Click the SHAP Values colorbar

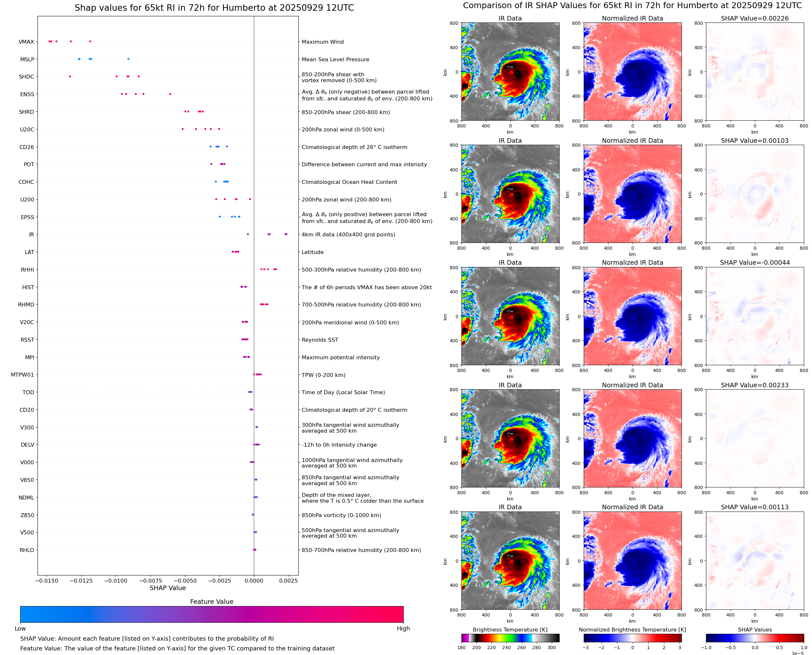[755, 638]
